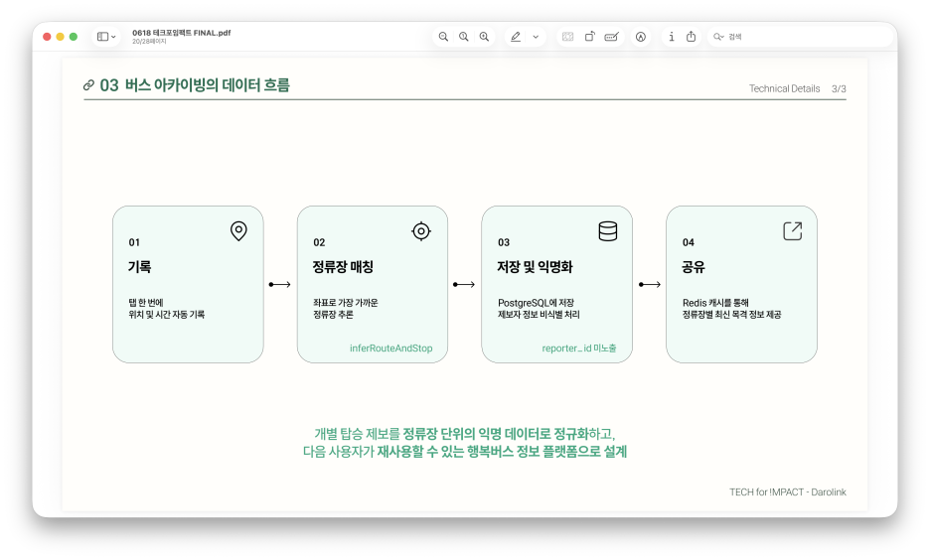The width and height of the screenshot is (930, 560).
Task: Open the sidebar view options chevron
Action: point(113,37)
